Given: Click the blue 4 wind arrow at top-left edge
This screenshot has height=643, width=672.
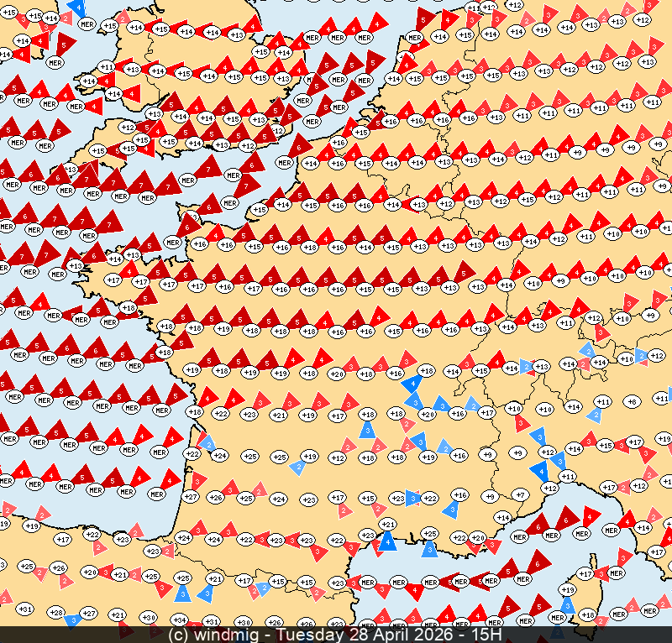Looking at the screenshot, I should (77, 8).
